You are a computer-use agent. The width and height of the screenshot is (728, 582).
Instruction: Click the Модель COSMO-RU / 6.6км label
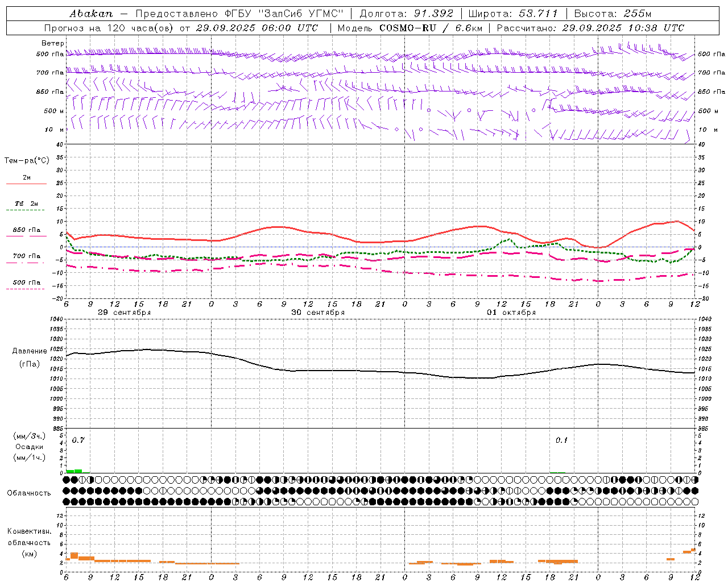click(x=410, y=28)
